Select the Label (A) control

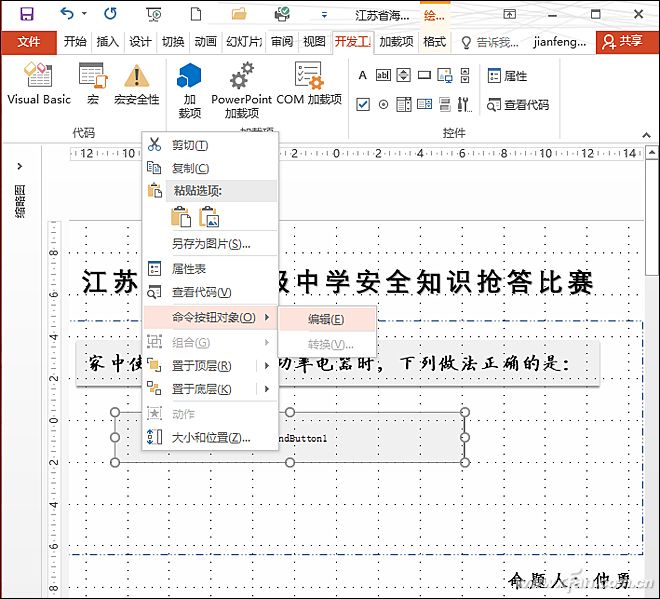362,76
